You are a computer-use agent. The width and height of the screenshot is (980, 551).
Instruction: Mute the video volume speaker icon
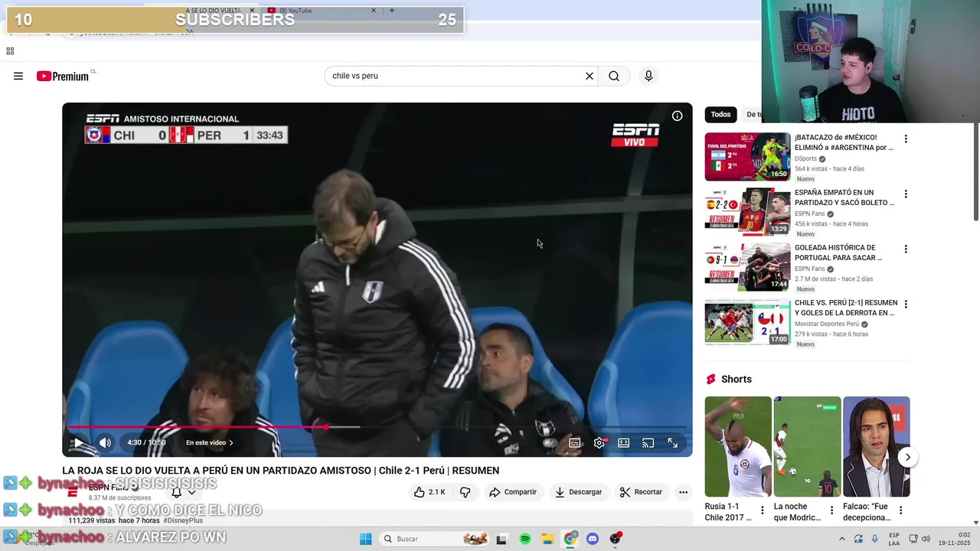point(105,442)
